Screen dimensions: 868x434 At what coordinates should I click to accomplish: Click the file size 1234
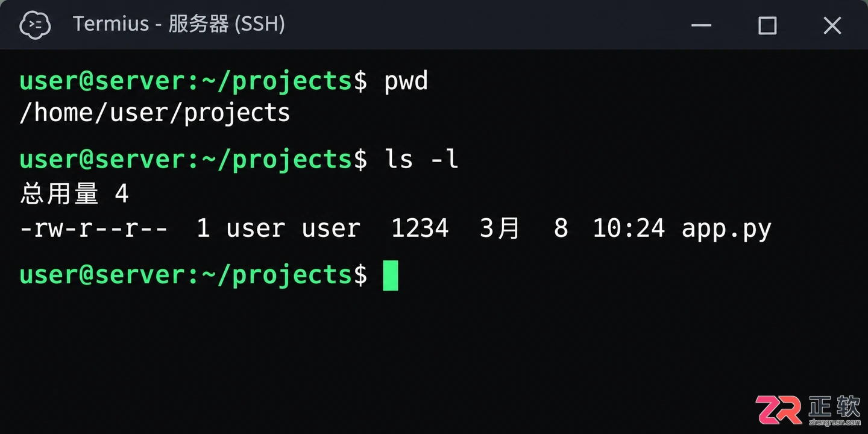click(x=420, y=228)
